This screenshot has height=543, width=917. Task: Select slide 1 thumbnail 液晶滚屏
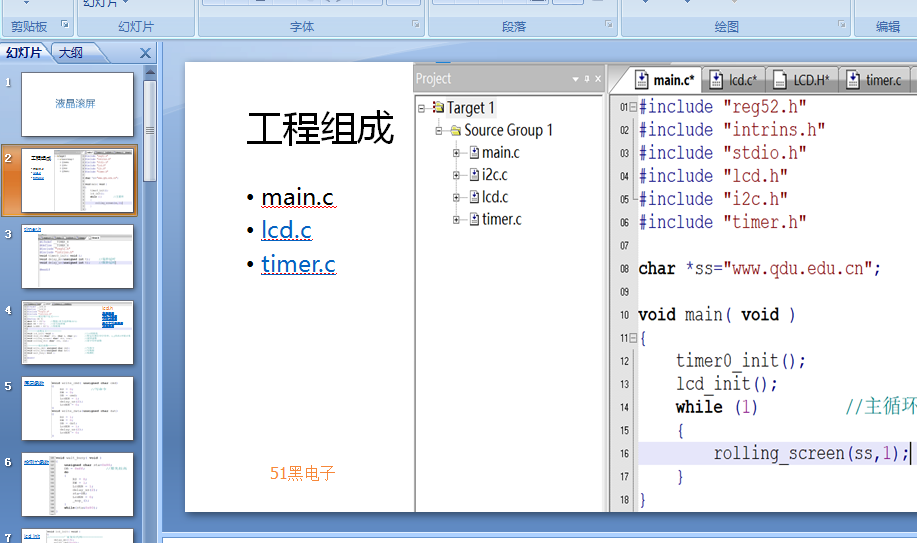pyautogui.click(x=77, y=104)
